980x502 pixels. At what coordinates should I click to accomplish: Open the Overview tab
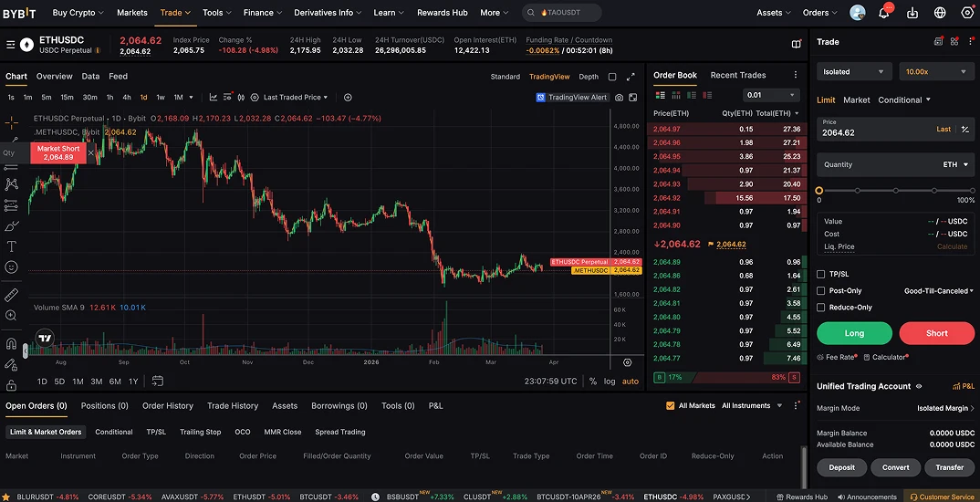[x=55, y=77]
